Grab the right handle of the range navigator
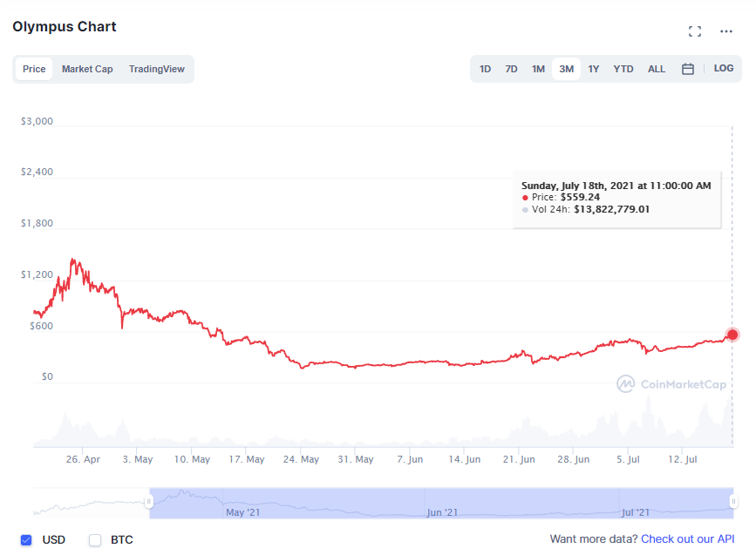756x555 pixels. (733, 502)
